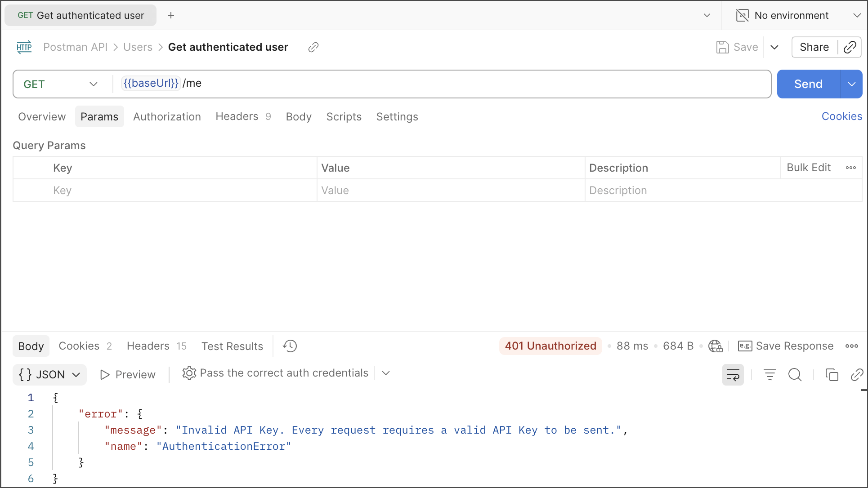Click the Save Response example icon
868x488 pixels.
click(745, 346)
